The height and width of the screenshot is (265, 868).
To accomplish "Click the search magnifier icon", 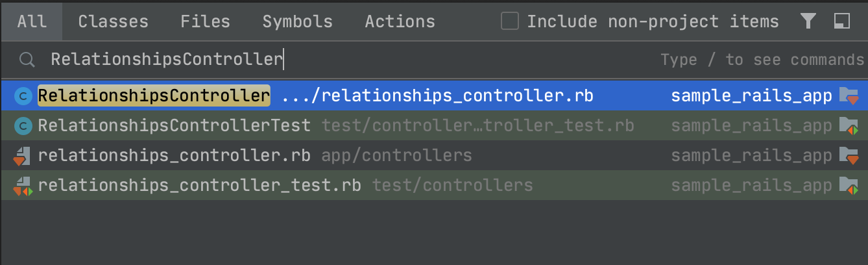I will tap(27, 60).
